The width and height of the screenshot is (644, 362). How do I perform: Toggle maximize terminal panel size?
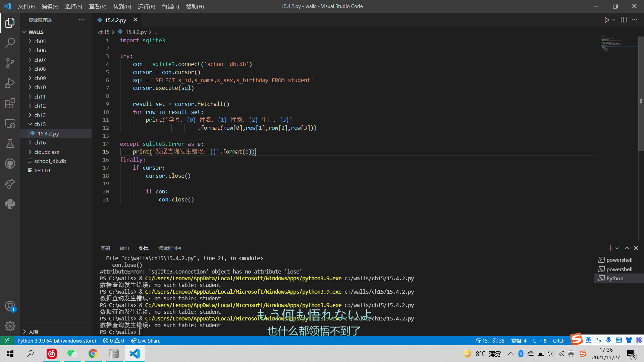coord(627,248)
